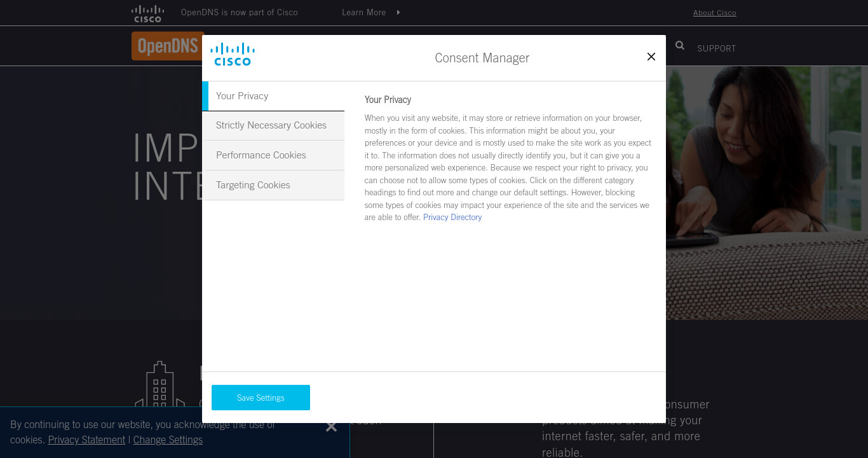Click the Learn More arrow icon
This screenshot has height=458, width=868.
[x=398, y=12]
